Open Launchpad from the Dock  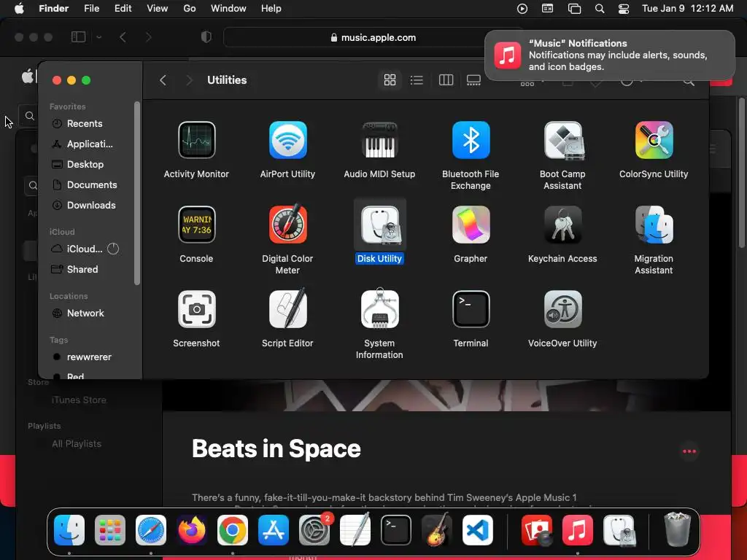coord(110,530)
